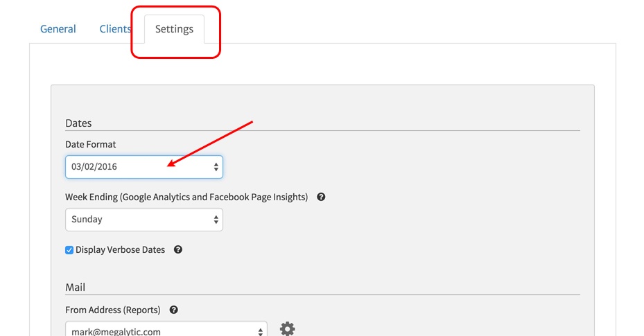Click the From Address (Reports) label
644x336 pixels.
pos(113,310)
